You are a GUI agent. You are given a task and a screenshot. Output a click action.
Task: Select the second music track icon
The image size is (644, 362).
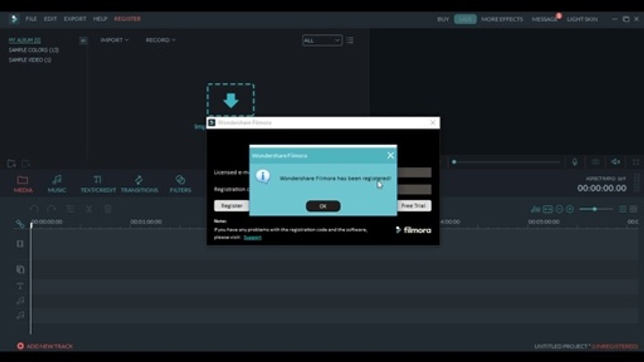[x=20, y=315]
